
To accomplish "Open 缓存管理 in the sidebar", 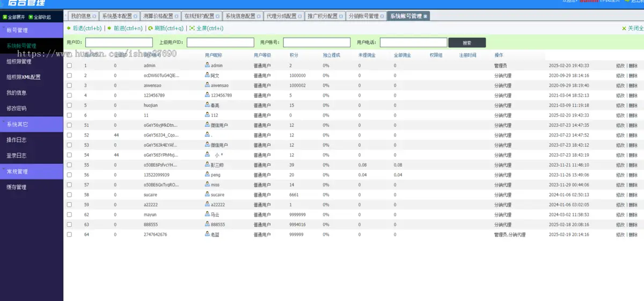I will point(17,187).
